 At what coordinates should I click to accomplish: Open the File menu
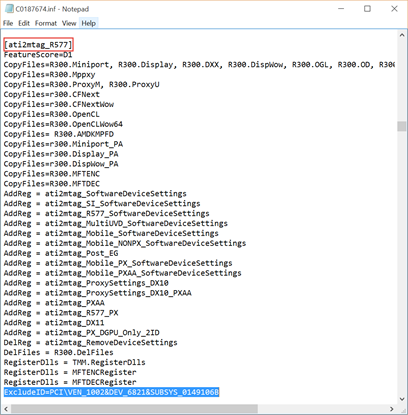[x=8, y=23]
